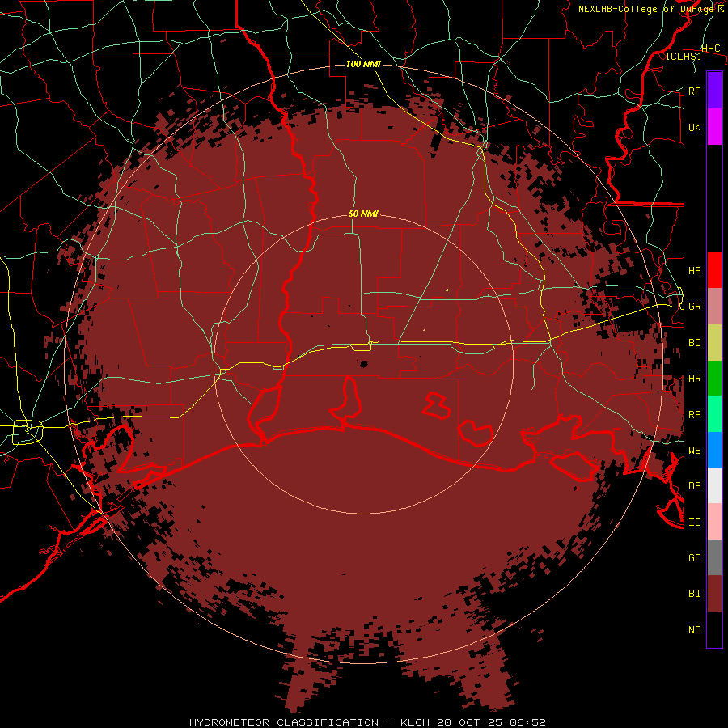Click the magenta UK color swatch
Viewport: 728px width, 728px height.
point(714,127)
